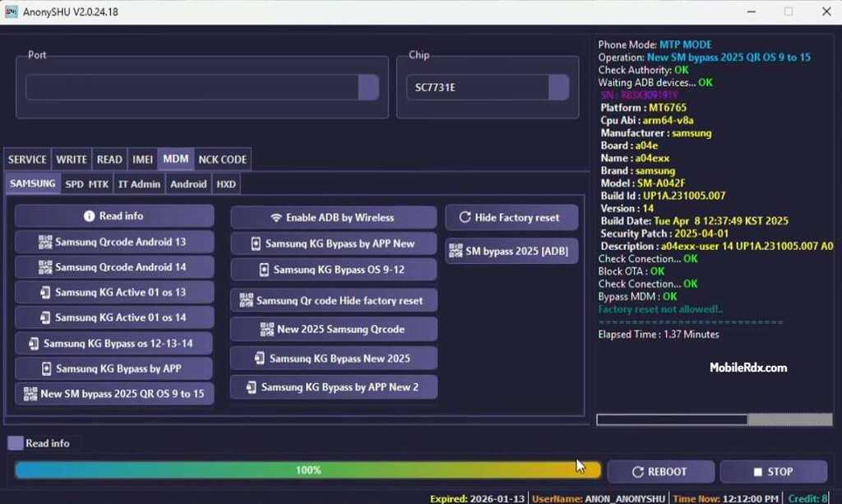Click the 100% progress bar

308,470
